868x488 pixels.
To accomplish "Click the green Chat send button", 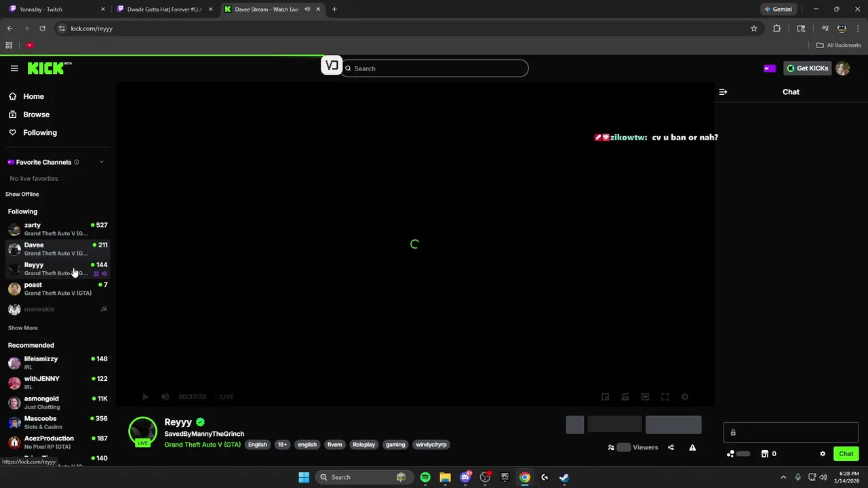I will coord(846,454).
